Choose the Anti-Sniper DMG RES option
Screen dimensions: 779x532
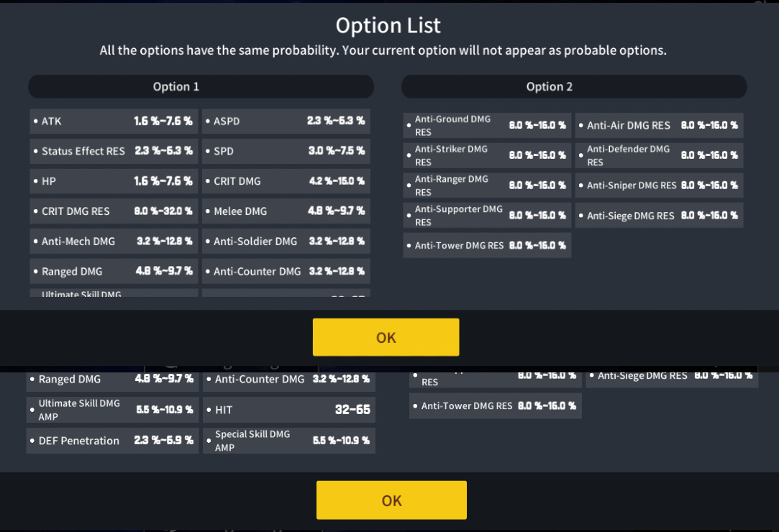click(x=659, y=185)
